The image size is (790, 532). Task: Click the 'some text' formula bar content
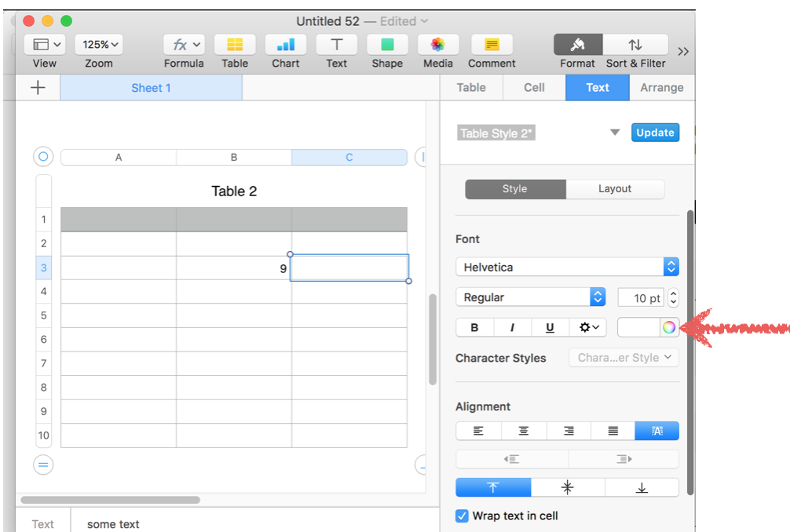113,524
